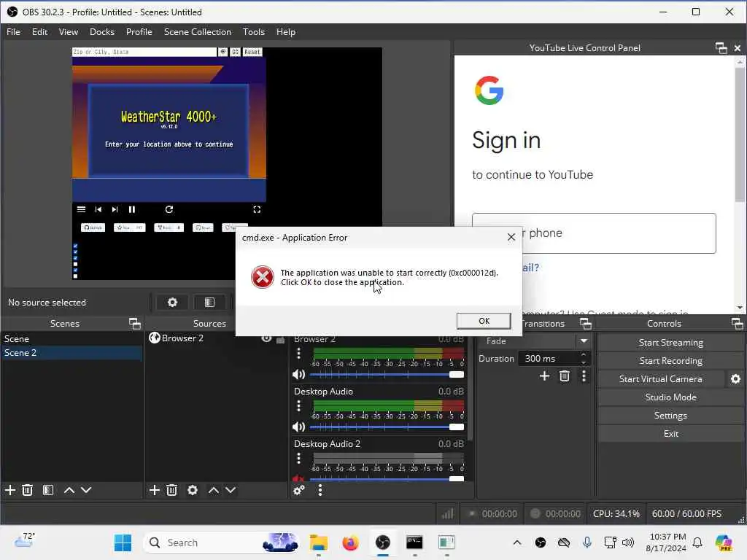Open Browser 2 audio options menu
The image size is (747, 560).
(298, 354)
